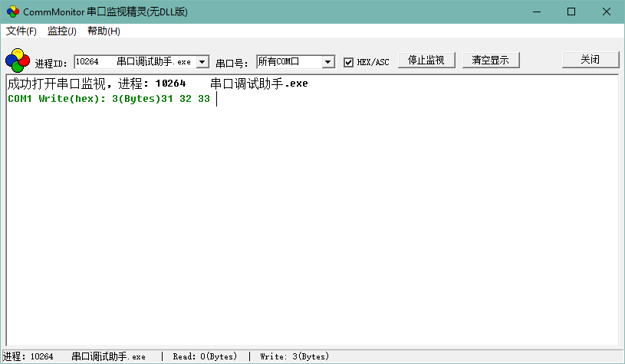Screen dimensions: 625x364
Task: Click the Write: 3(Bytes) status bar entry
Action: tap(294, 356)
